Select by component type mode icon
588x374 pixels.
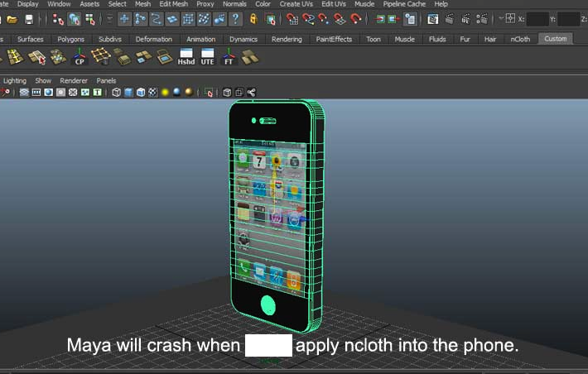(x=90, y=19)
